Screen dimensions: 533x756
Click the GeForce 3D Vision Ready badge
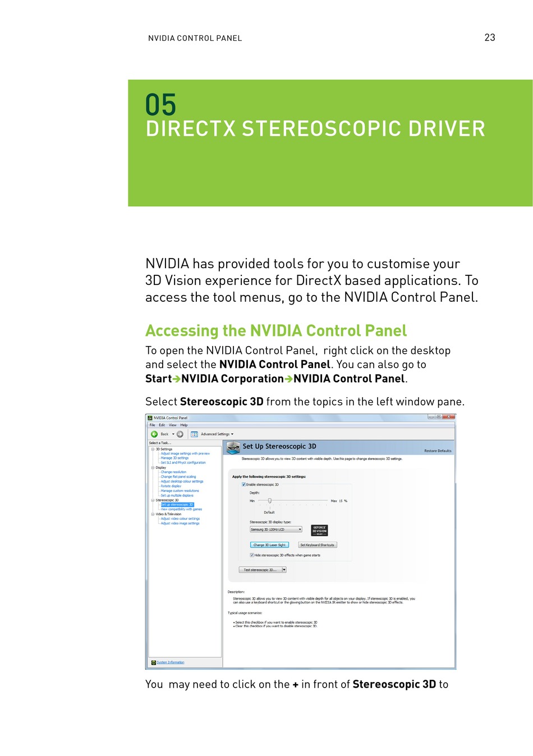coord(319,530)
